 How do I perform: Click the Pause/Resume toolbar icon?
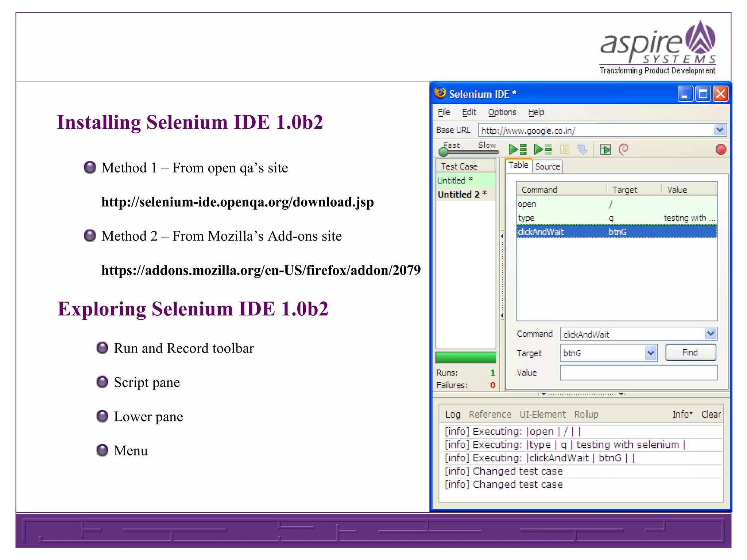tap(564, 149)
